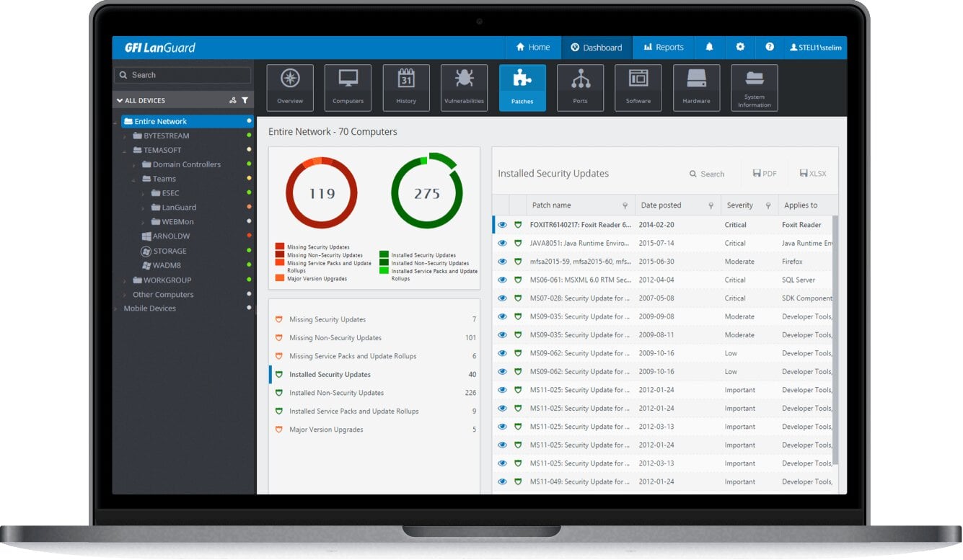Open the Severity column filter dropdown

pyautogui.click(x=768, y=205)
